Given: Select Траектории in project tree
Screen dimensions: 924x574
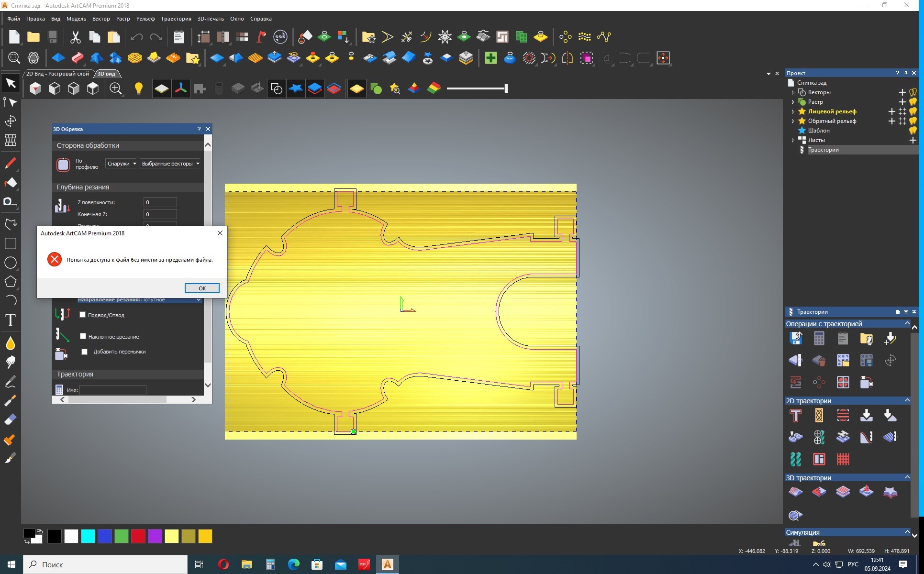Looking at the screenshot, I should (823, 150).
